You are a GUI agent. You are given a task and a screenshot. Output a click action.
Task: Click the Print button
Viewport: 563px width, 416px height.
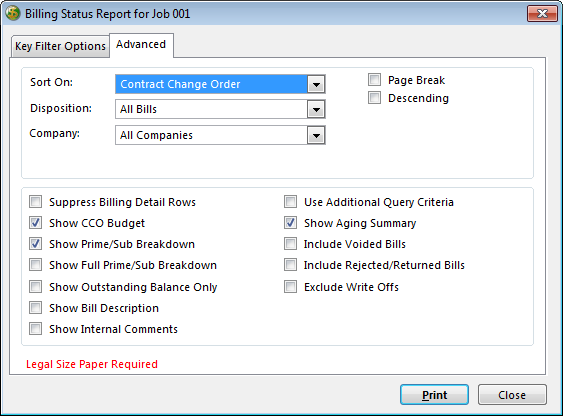(434, 395)
